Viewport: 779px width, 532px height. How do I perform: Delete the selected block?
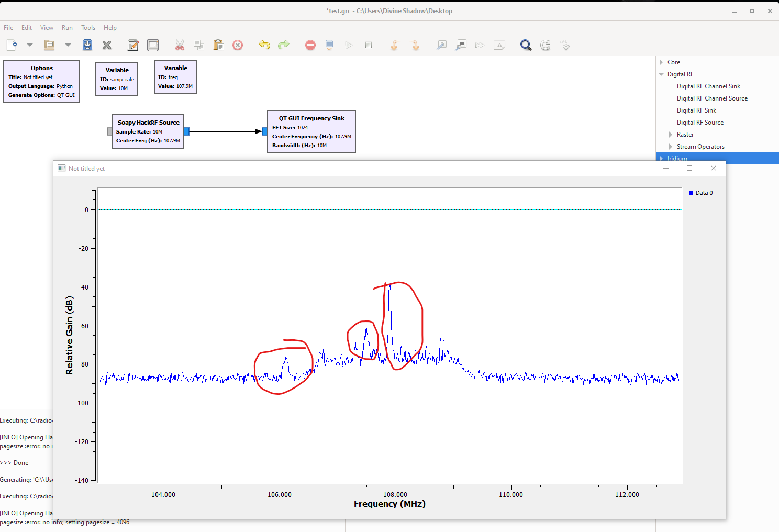pyautogui.click(x=238, y=45)
